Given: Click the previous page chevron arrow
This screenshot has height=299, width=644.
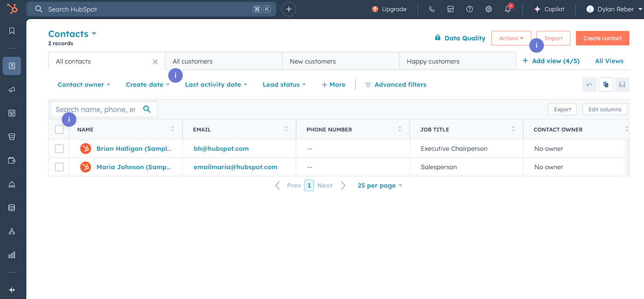Looking at the screenshot, I should click(x=277, y=185).
